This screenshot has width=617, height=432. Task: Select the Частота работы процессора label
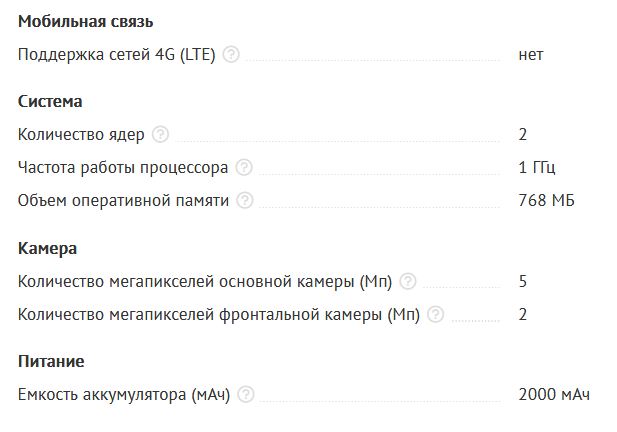point(123,168)
